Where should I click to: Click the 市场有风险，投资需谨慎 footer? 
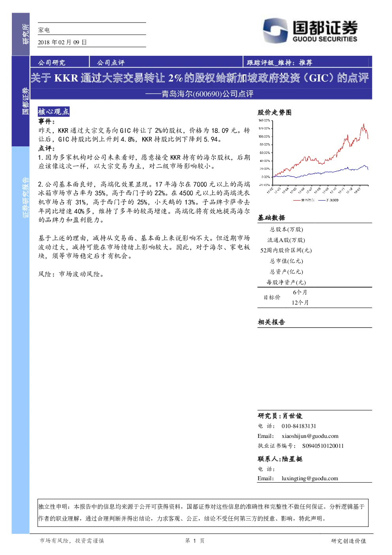coord(72,541)
